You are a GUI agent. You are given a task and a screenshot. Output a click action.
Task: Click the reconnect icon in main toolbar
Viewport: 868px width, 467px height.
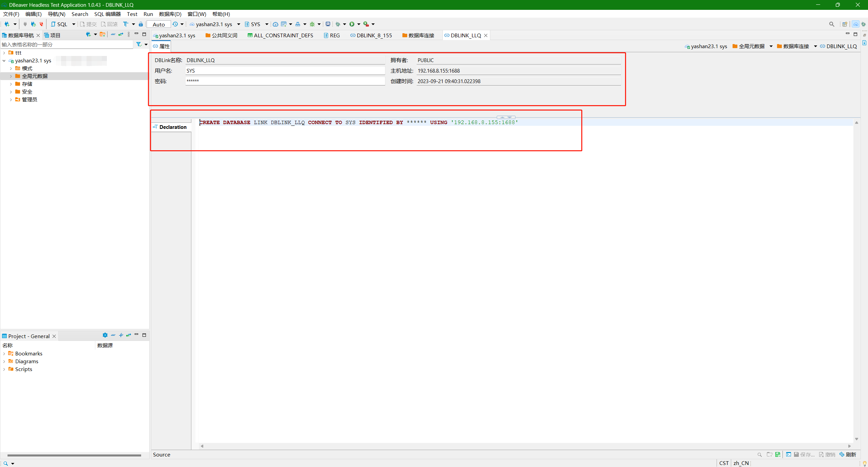click(x=33, y=24)
